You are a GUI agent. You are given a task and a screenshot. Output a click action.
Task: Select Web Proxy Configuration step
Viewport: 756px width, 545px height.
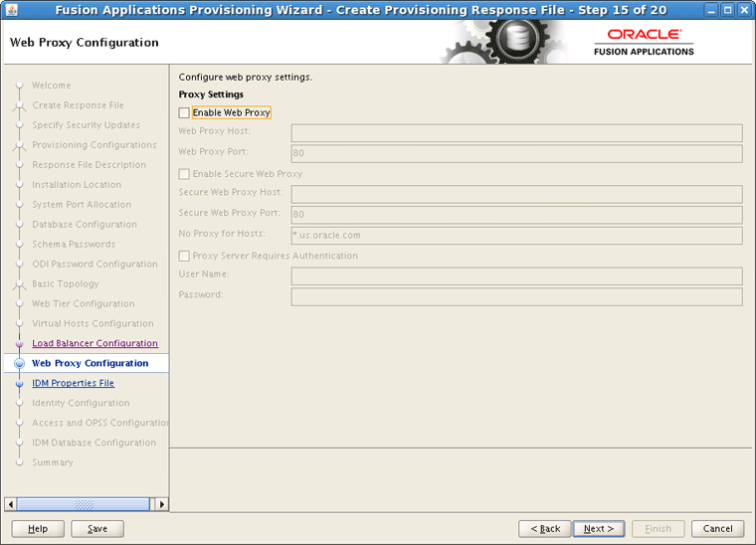click(x=91, y=363)
